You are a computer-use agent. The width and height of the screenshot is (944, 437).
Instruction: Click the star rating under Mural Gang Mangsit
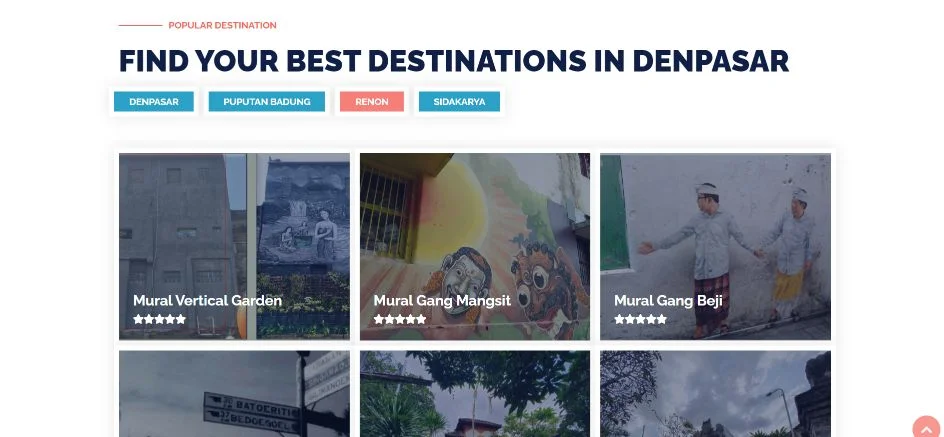coord(400,319)
